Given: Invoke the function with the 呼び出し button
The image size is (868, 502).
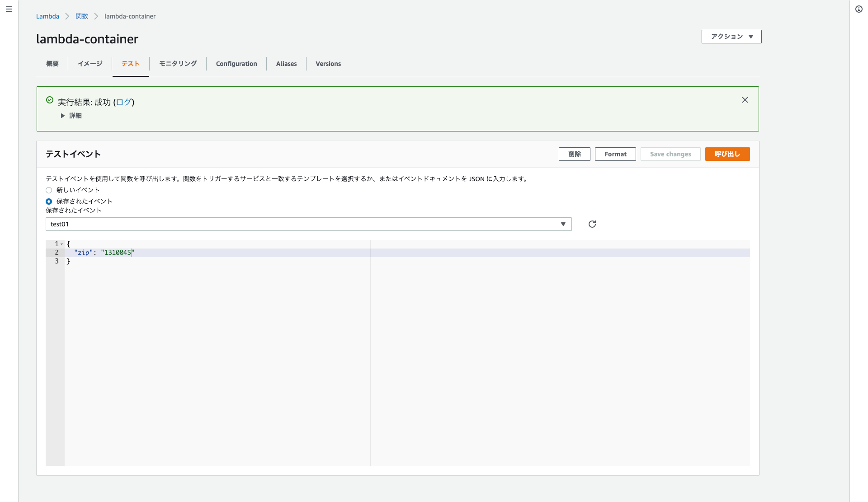Looking at the screenshot, I should (x=727, y=154).
